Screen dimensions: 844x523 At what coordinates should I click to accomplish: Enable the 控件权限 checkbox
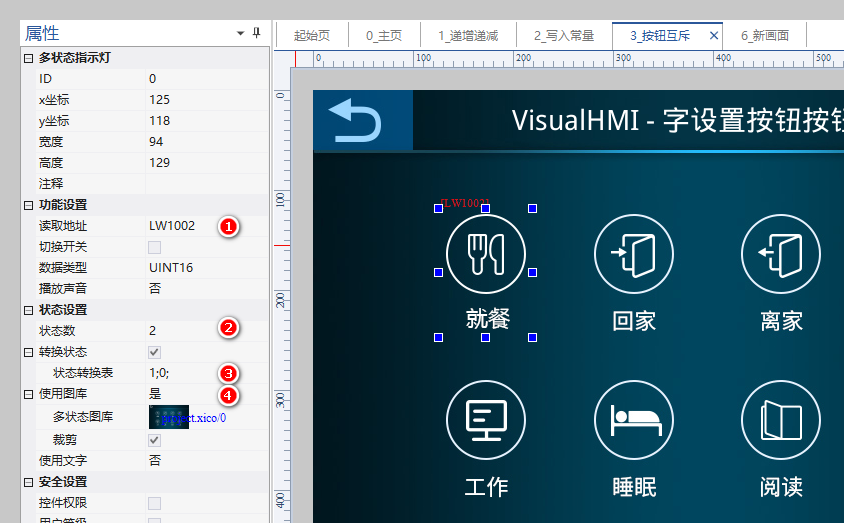point(154,503)
